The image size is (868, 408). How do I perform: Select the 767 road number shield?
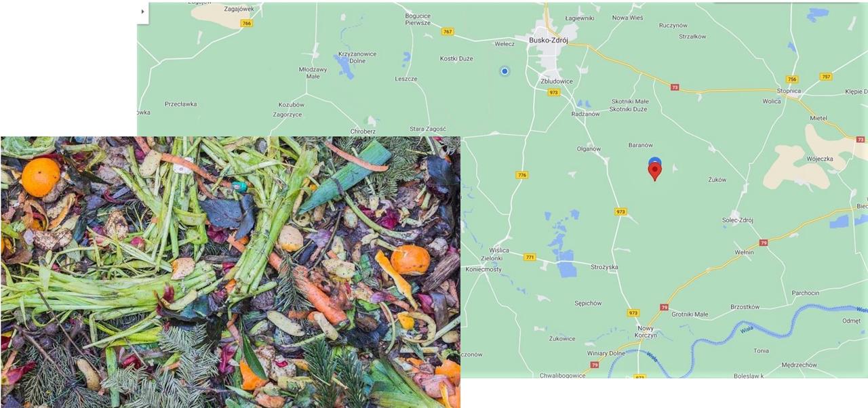pyautogui.click(x=448, y=31)
